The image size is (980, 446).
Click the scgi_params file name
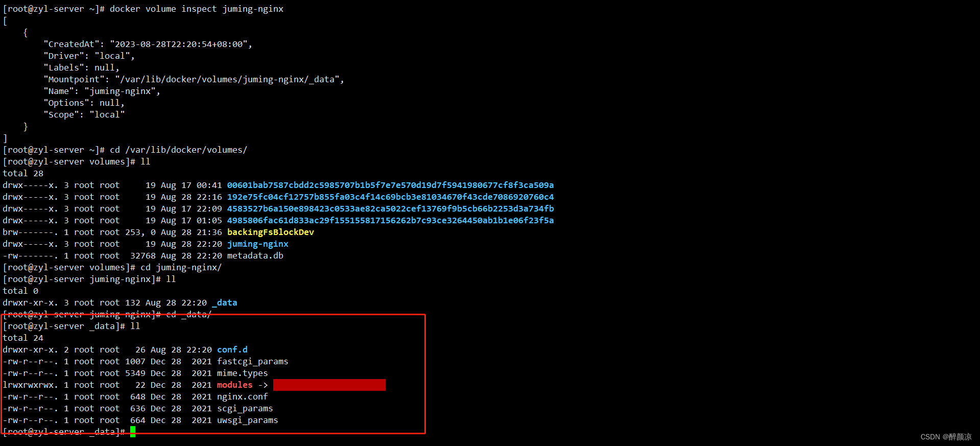pos(245,408)
